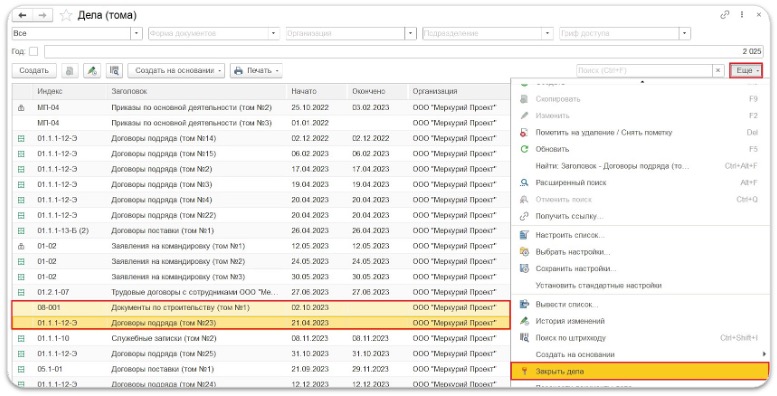Select row Договоры поставки (том №1) 26.04.2023
This screenshot has width=777, height=396.
pyautogui.click(x=261, y=231)
